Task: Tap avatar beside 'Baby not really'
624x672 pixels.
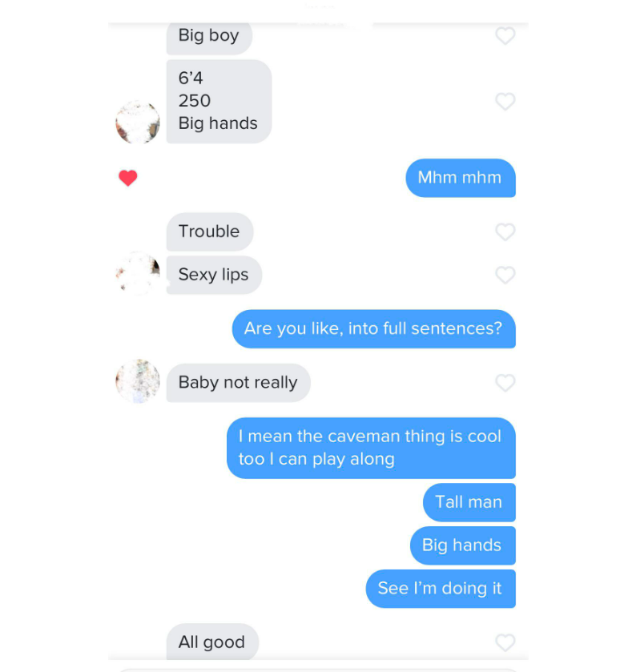Action: click(138, 381)
